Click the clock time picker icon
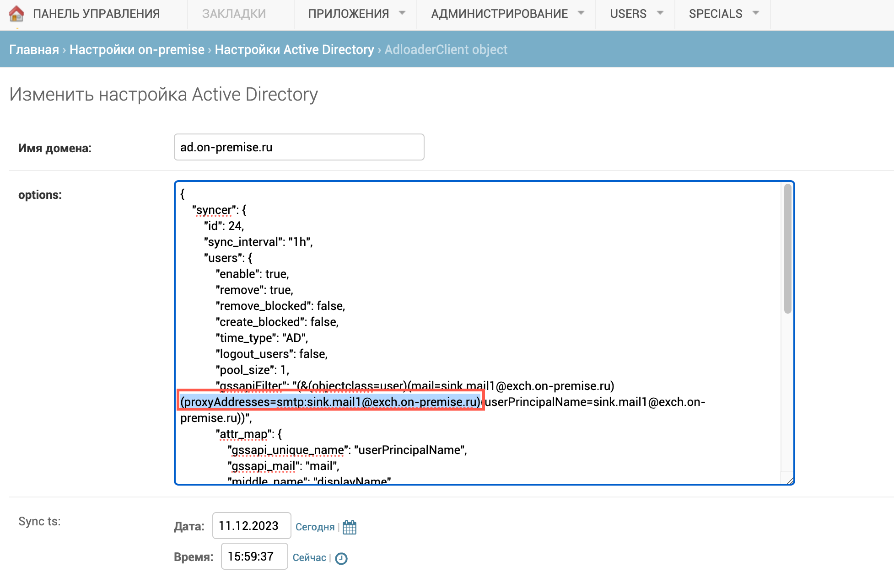Screen dimensions: 894x588 click(x=341, y=558)
